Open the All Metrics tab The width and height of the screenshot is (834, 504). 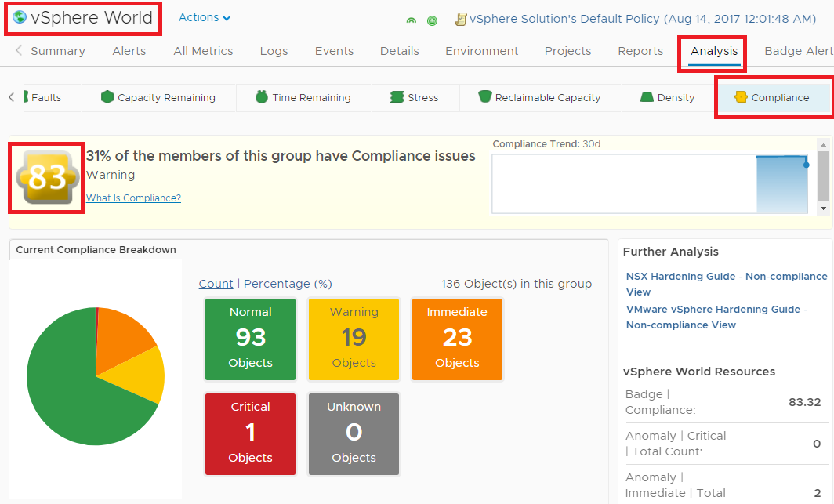tap(203, 51)
